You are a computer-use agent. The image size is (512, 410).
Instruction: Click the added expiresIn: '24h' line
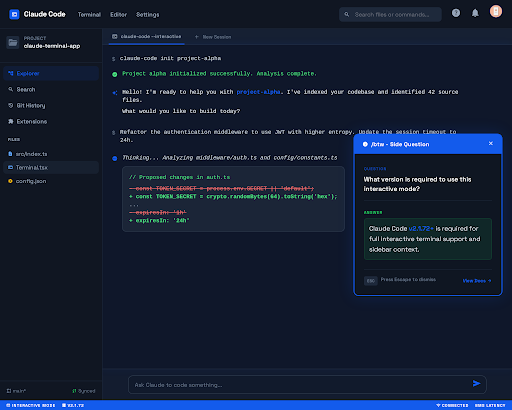pos(159,220)
